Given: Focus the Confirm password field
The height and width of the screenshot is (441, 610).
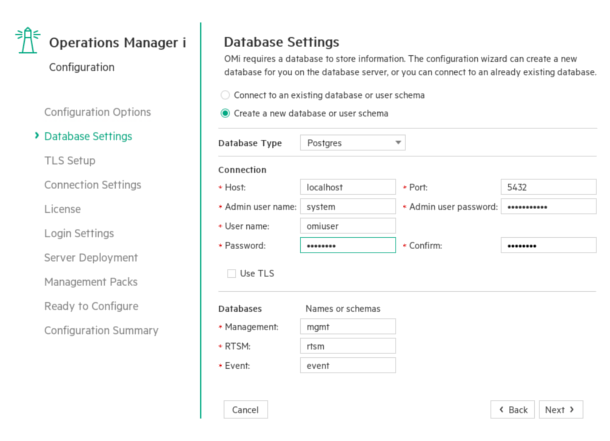Looking at the screenshot, I should point(549,245).
